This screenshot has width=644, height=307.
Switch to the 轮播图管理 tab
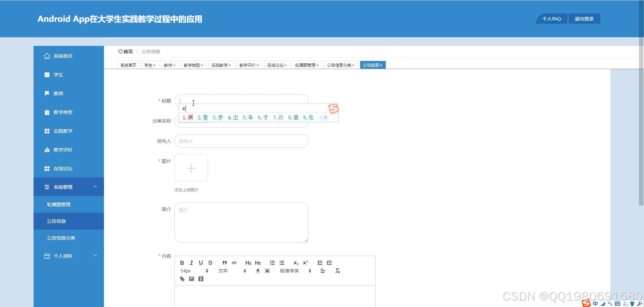(x=305, y=65)
